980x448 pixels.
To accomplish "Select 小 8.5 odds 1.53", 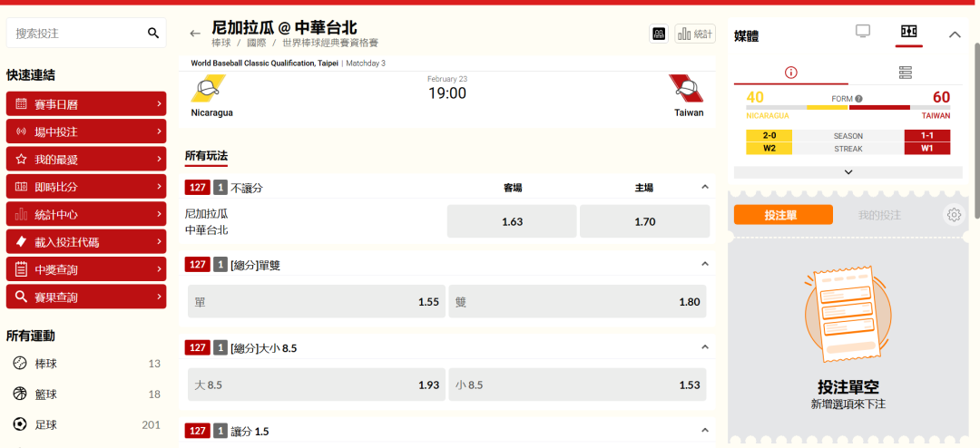I will [577, 385].
